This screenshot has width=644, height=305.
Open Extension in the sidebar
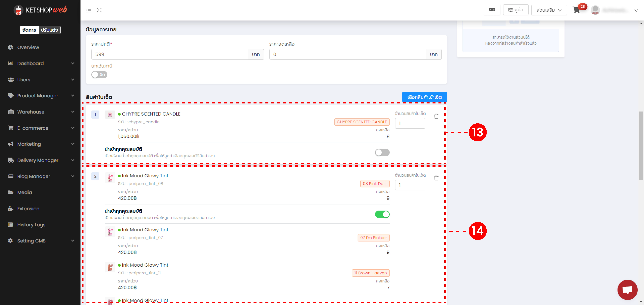click(40, 209)
